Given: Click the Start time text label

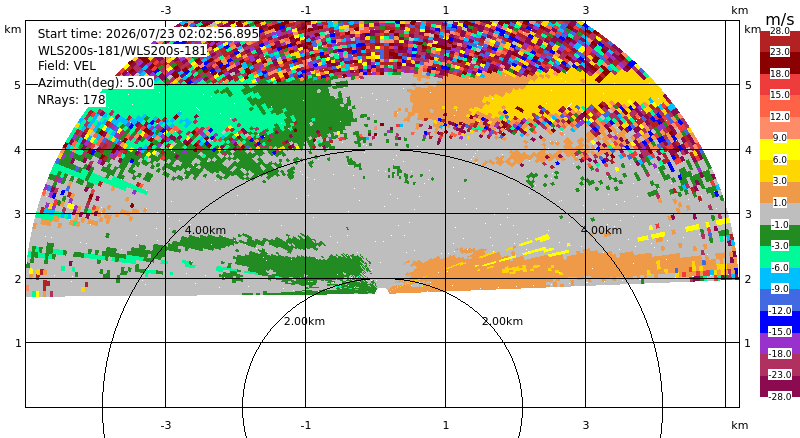Looking at the screenshot, I should point(148,34).
